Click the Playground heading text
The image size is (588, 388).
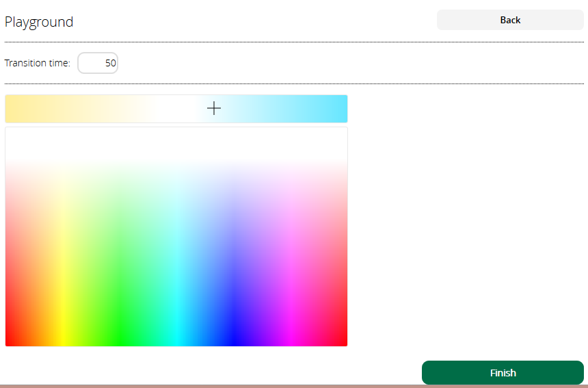pos(39,22)
